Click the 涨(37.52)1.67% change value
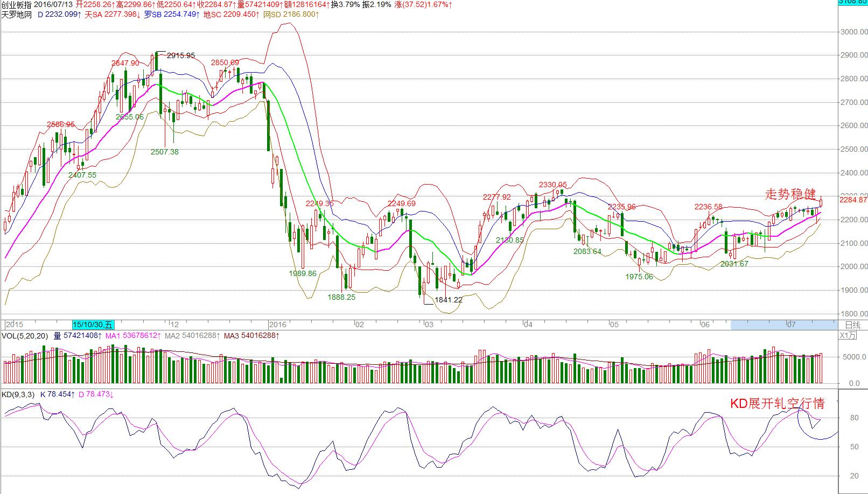This screenshot has width=868, height=494. tap(423, 5)
